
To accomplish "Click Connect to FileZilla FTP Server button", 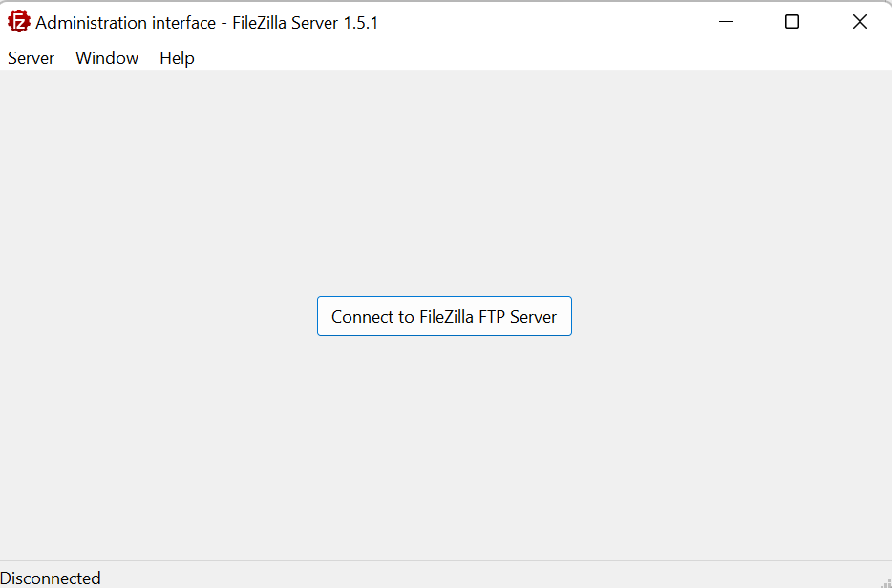I will coord(444,316).
